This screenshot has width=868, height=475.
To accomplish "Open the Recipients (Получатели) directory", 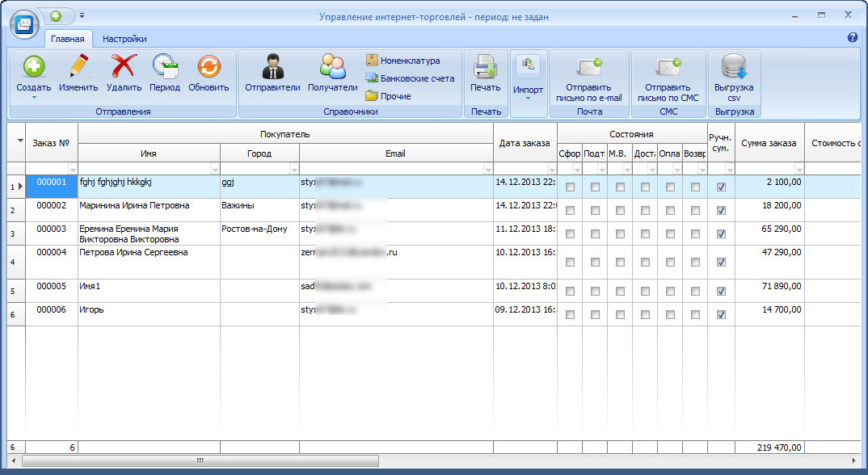I will coord(332,68).
